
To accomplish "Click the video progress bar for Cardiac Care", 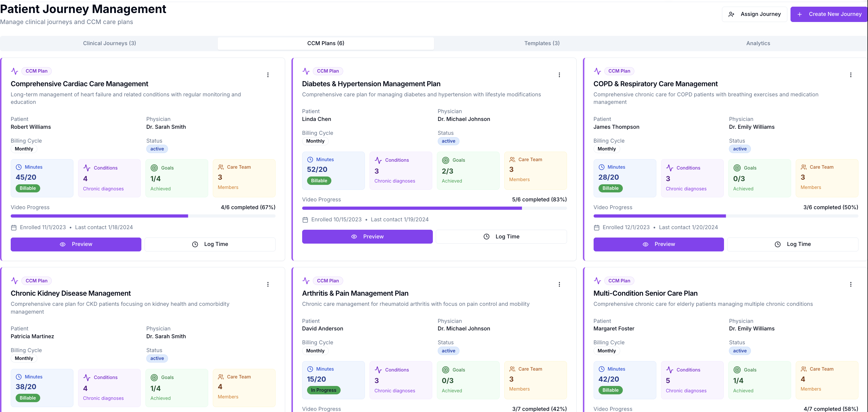I will [x=143, y=216].
